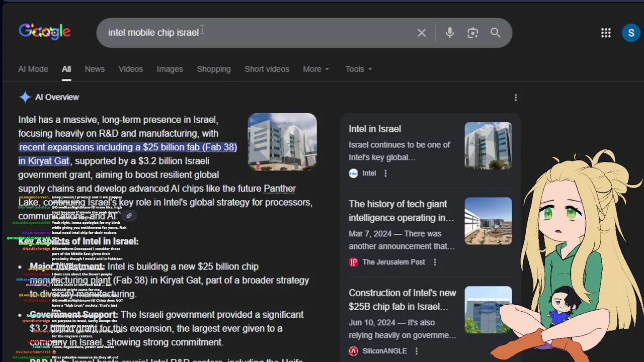
Task: Open the Jerusalem Post article thumbnail
Action: [x=488, y=221]
